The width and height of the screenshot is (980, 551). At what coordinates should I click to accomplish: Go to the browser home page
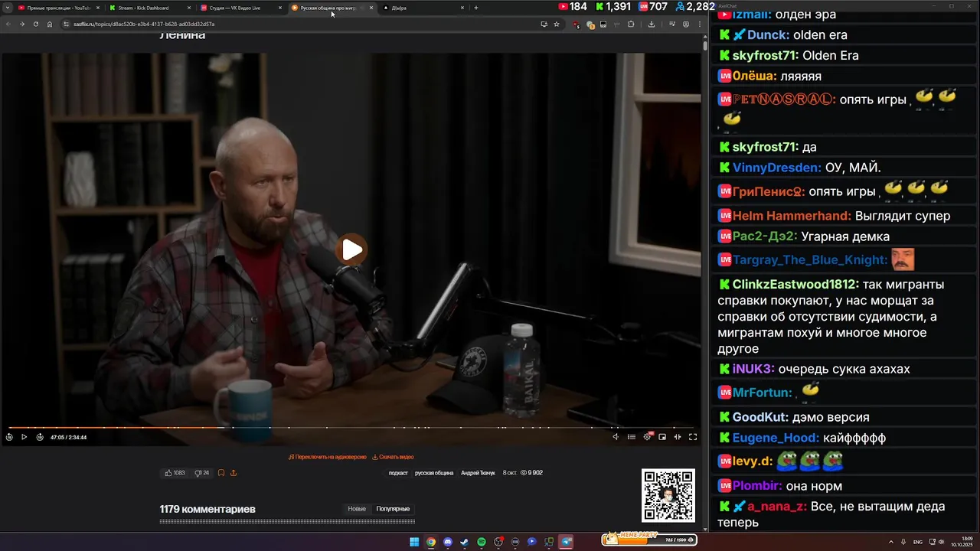coord(49,24)
